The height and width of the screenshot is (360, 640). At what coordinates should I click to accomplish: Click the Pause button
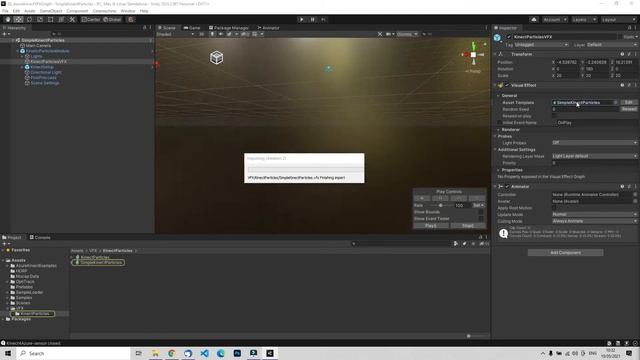tap(313, 20)
